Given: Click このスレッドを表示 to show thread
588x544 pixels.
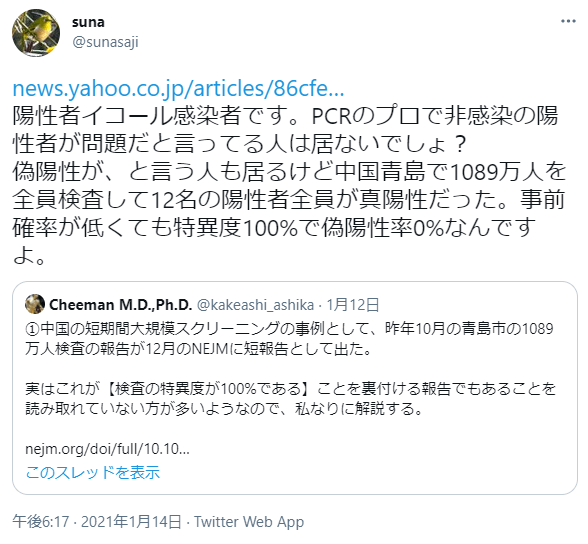Looking at the screenshot, I should (x=93, y=472).
